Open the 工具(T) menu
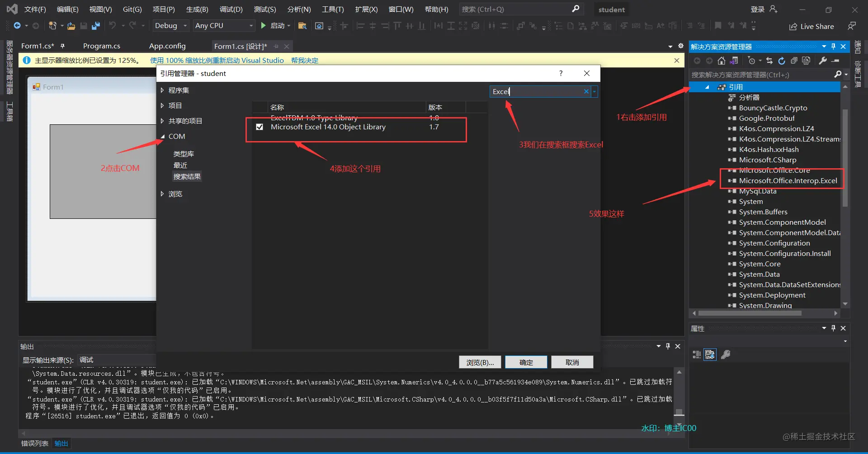Screen dimensions: 868x454 (x=333, y=9)
